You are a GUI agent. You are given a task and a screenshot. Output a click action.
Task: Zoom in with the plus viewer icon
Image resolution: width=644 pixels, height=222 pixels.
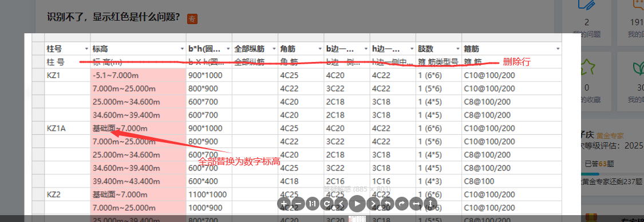(x=284, y=204)
